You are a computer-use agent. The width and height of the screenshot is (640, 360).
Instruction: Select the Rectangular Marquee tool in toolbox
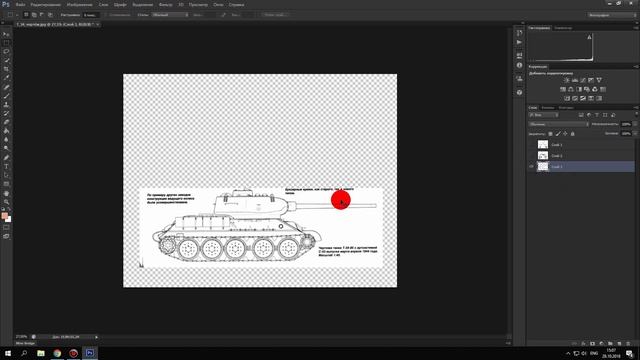click(6, 43)
